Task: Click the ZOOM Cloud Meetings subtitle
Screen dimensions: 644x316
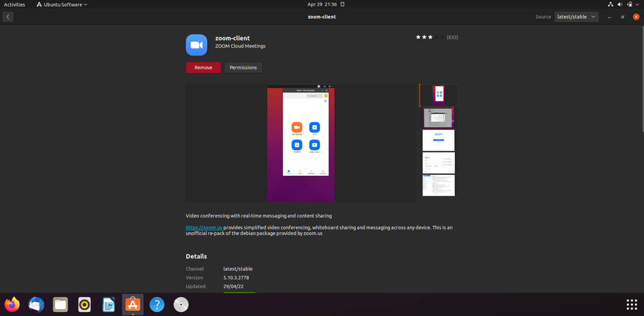Action: [x=240, y=46]
